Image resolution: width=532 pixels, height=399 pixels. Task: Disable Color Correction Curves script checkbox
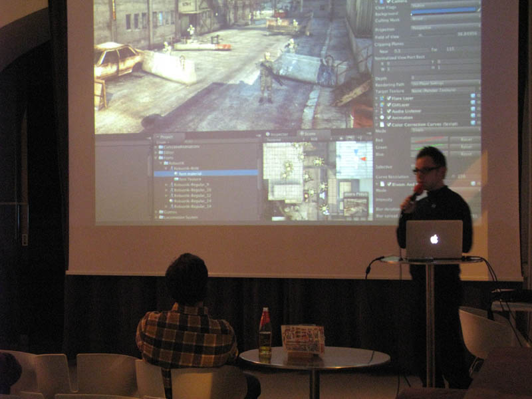point(389,124)
